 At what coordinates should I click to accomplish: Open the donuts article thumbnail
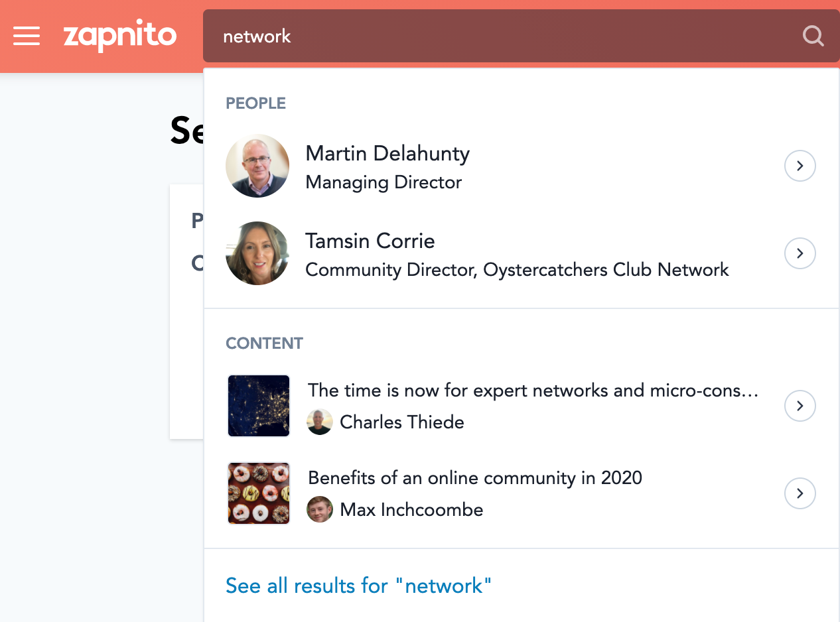point(259,493)
